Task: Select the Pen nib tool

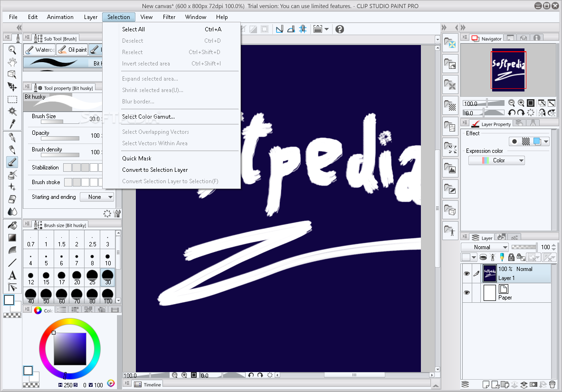Action: (x=12, y=138)
